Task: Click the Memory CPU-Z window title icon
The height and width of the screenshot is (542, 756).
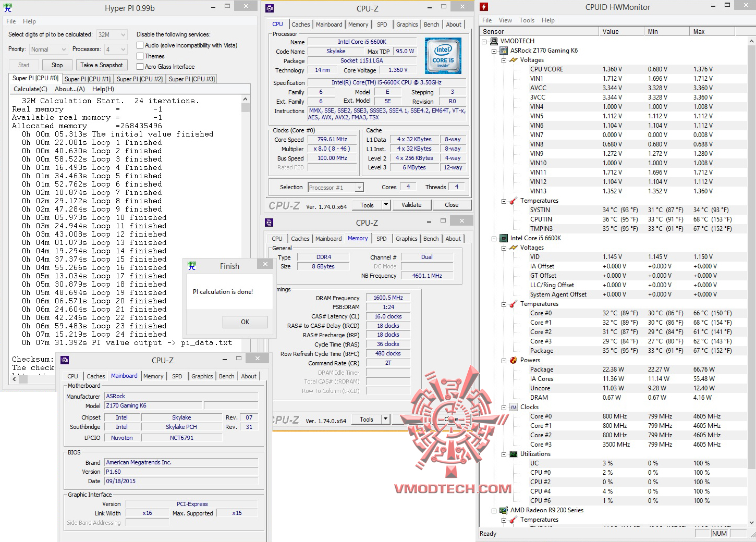Action: (269, 223)
